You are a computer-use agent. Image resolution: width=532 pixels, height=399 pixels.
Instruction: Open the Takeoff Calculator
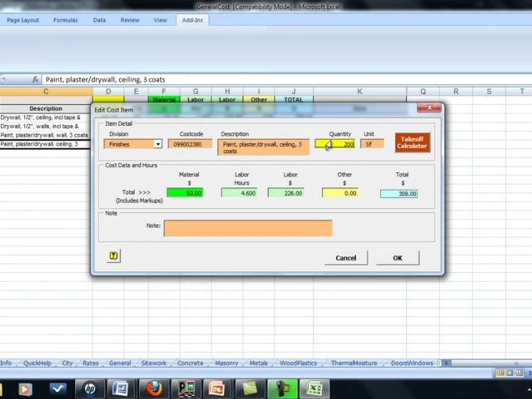tap(412, 143)
